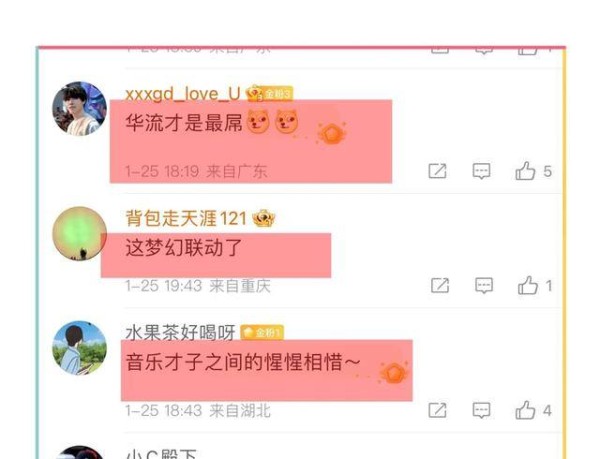Share the 水果茶好喝呀 comment

coord(437,411)
